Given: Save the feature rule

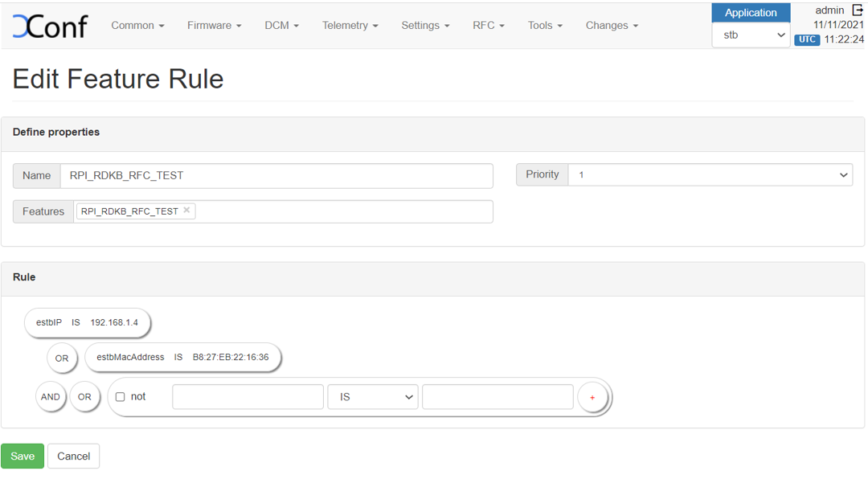Looking at the screenshot, I should click(23, 456).
